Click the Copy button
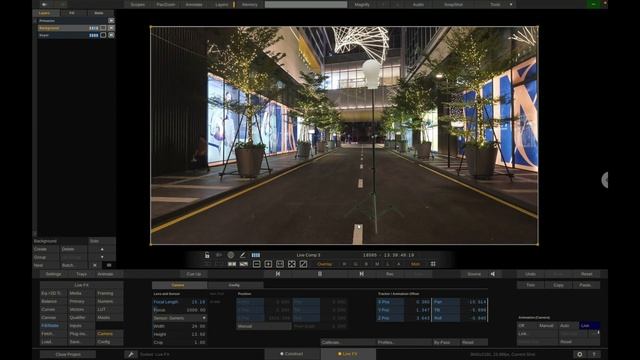 558,285
